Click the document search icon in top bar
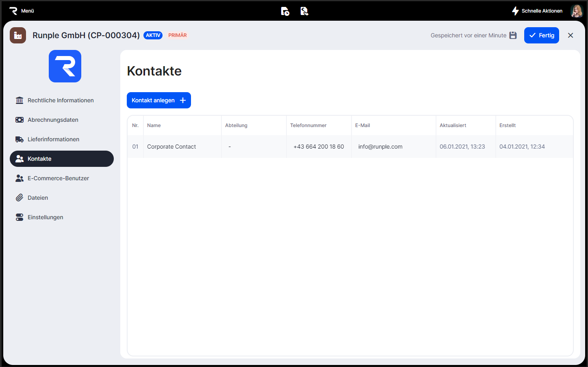The image size is (588, 367). coord(304,11)
